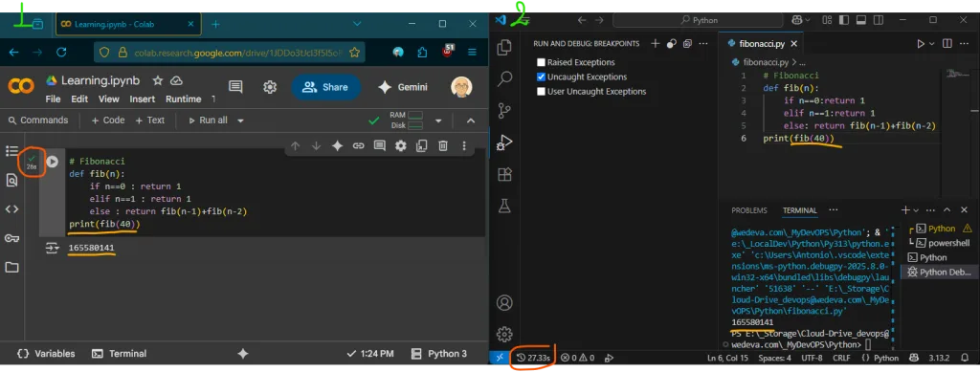Open VS Code Source Control icon
This screenshot has width=980, height=372.
[504, 111]
